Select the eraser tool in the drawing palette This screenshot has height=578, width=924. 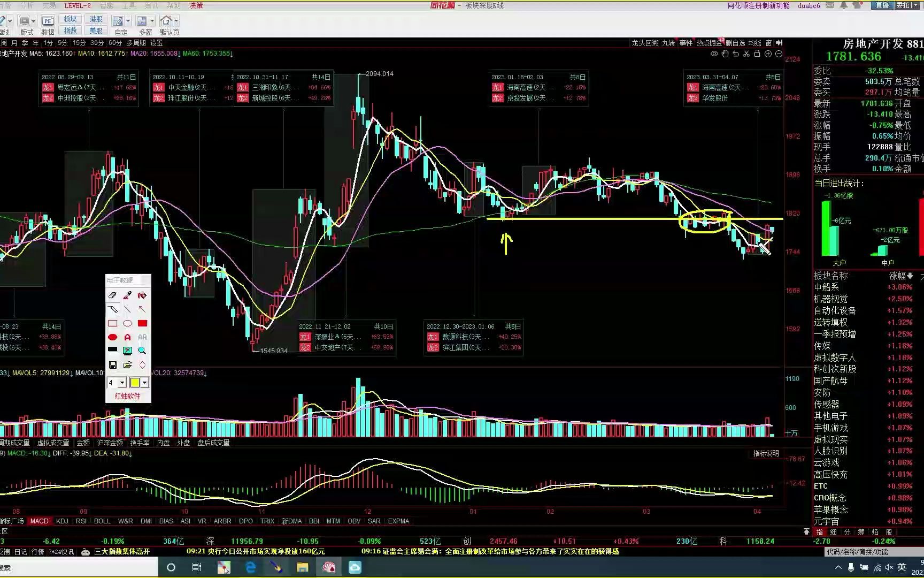pos(112,295)
